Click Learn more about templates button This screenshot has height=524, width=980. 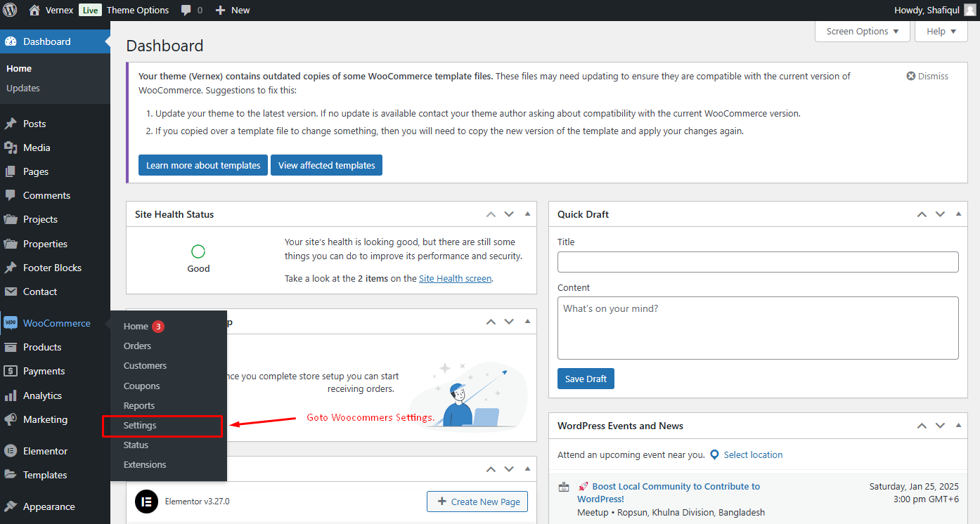203,165
